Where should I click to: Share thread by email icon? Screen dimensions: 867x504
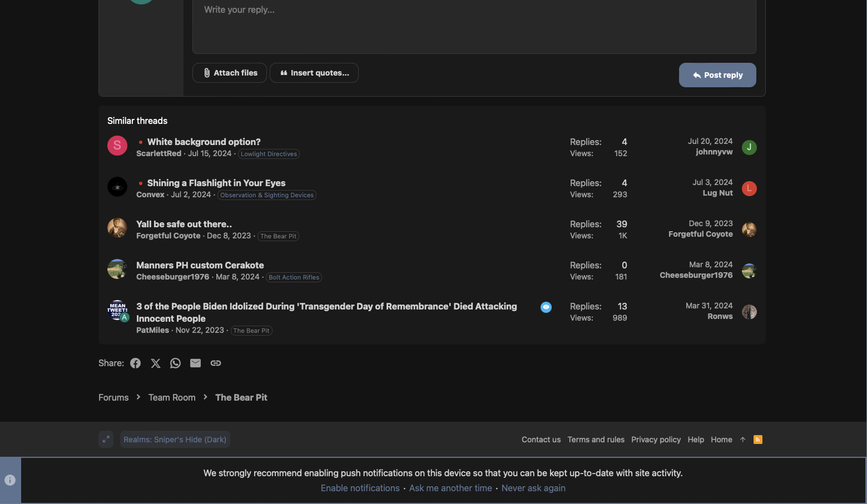pos(195,363)
